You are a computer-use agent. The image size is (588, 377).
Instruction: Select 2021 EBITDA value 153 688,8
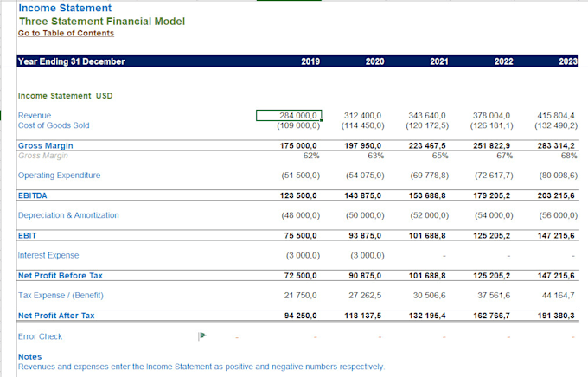click(x=427, y=195)
